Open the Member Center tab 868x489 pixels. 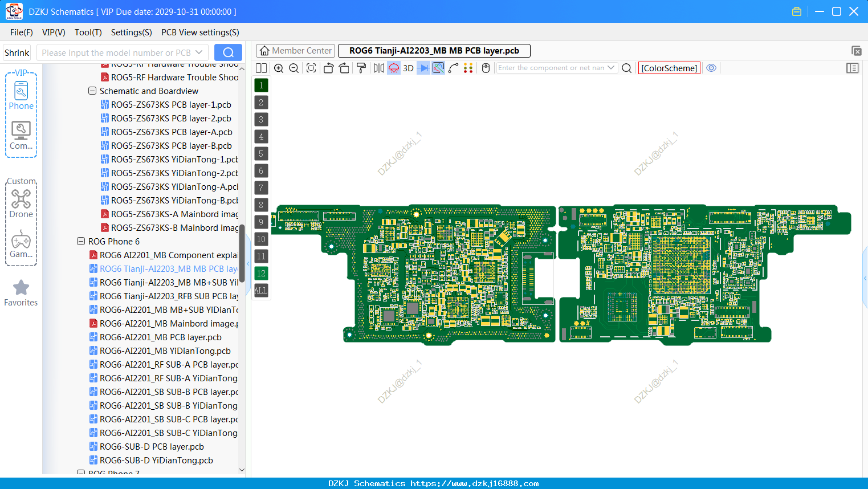[296, 51]
